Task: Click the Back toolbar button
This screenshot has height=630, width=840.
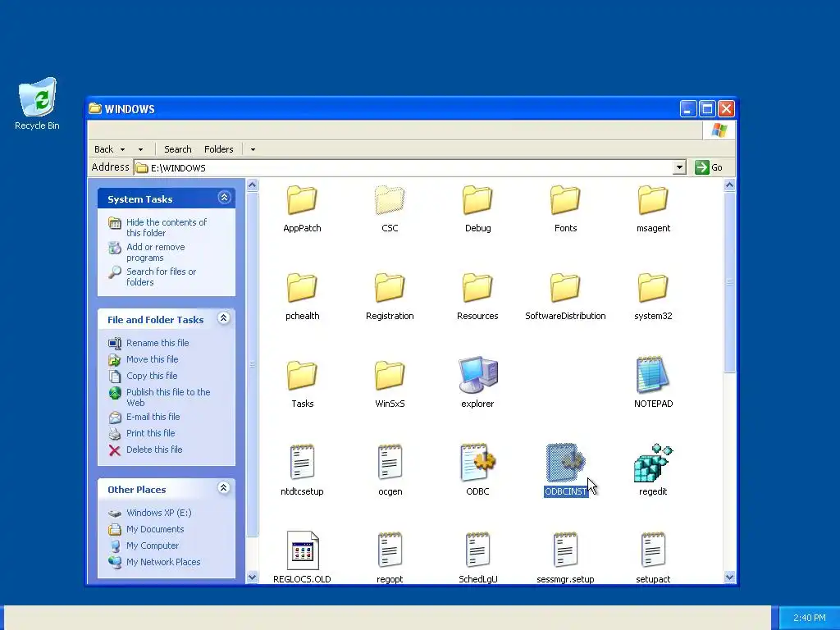Action: tap(104, 149)
